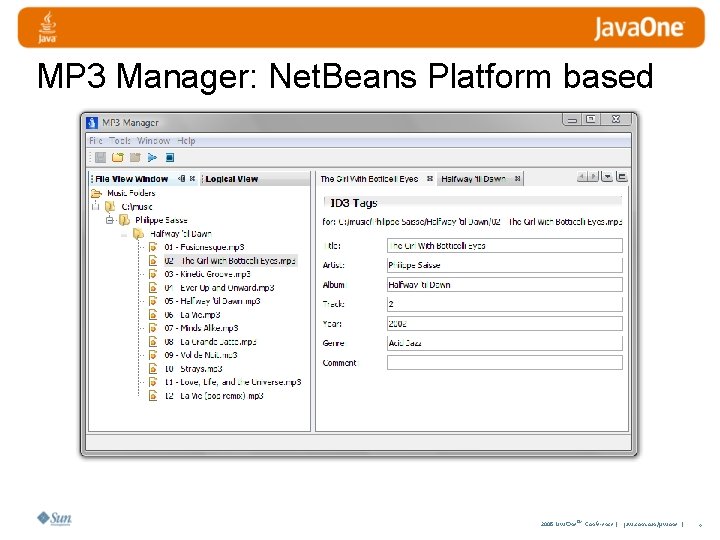Click the Title input field
The image size is (720, 540).
click(x=505, y=246)
